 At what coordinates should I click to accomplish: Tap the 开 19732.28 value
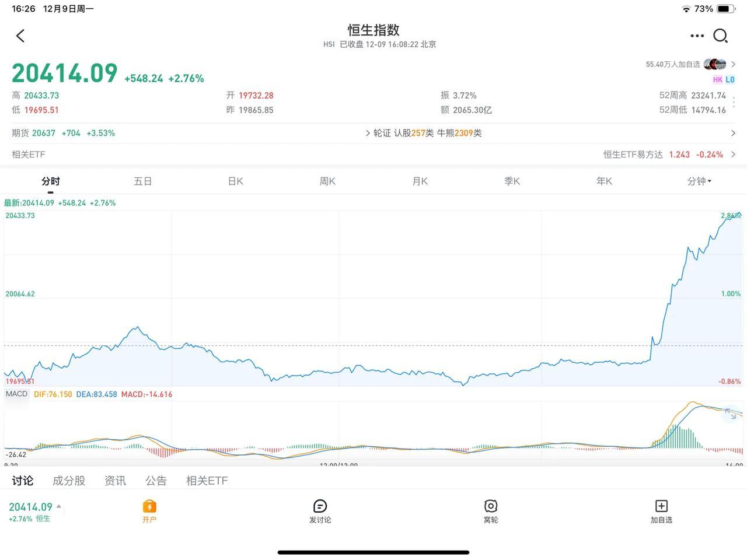pyautogui.click(x=250, y=95)
